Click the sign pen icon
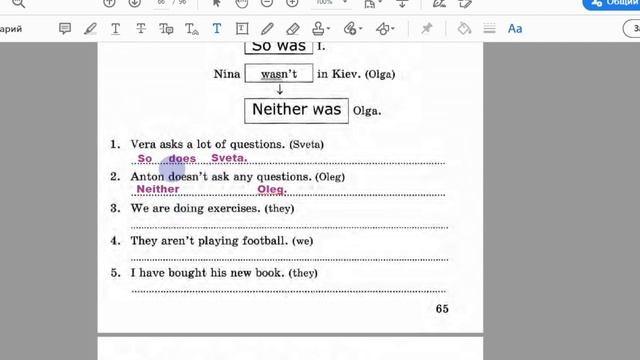Screen dimensions: 640x360 point(439,3)
